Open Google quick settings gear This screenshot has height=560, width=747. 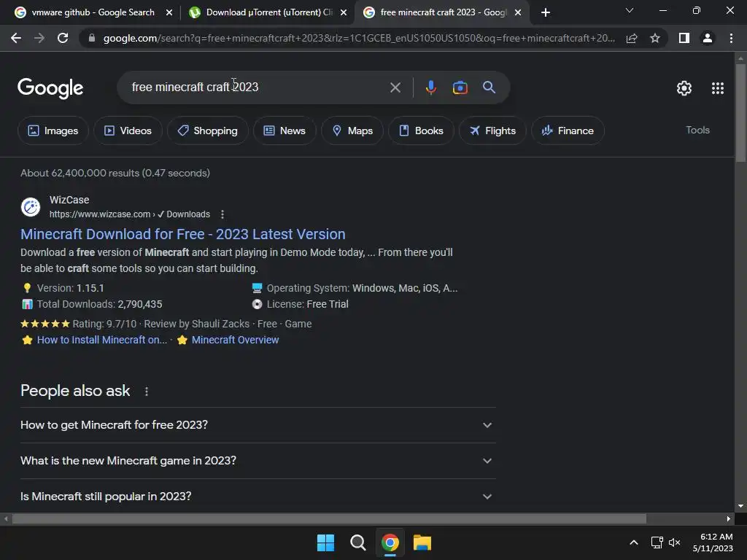(x=684, y=88)
